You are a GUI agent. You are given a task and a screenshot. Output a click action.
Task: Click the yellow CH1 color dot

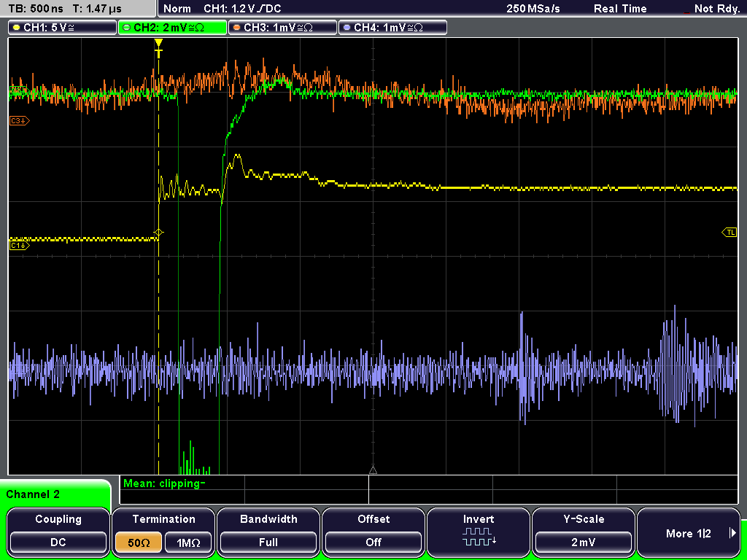[17, 28]
